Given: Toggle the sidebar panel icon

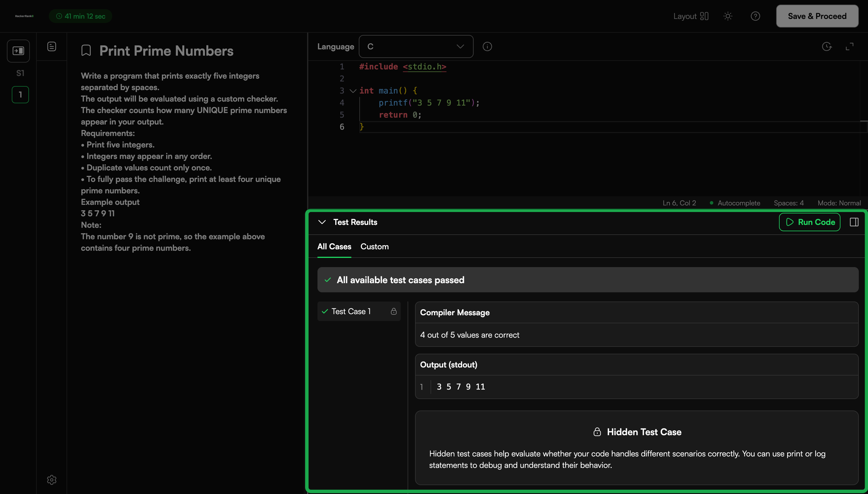Looking at the screenshot, I should (18, 51).
